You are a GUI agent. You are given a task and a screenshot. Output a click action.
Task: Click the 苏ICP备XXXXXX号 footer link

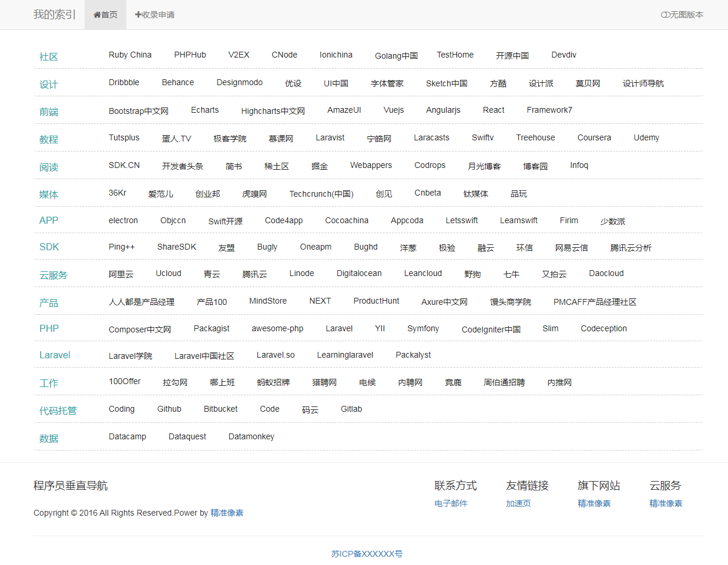tap(366, 553)
